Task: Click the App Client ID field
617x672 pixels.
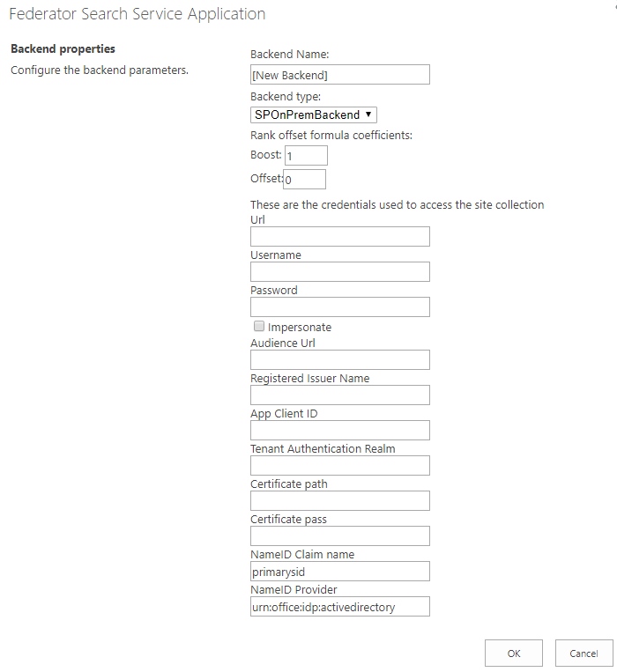Action: (339, 431)
